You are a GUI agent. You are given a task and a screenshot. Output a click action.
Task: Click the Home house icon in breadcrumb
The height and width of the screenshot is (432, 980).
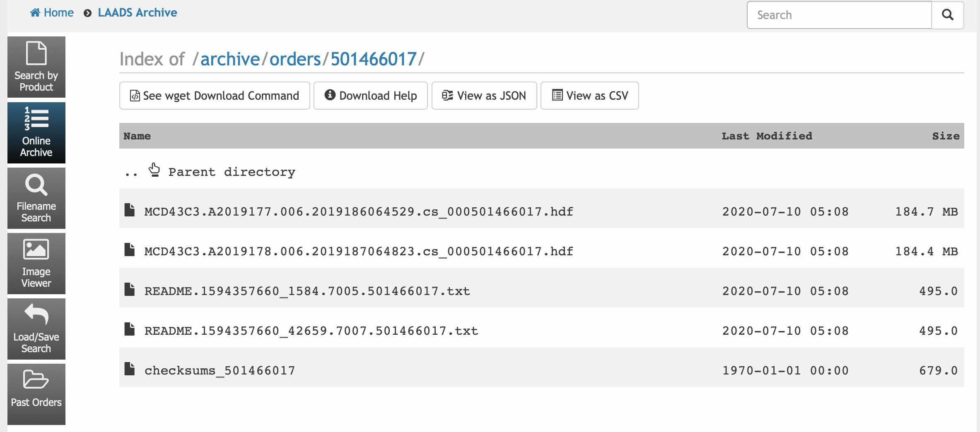pos(35,13)
